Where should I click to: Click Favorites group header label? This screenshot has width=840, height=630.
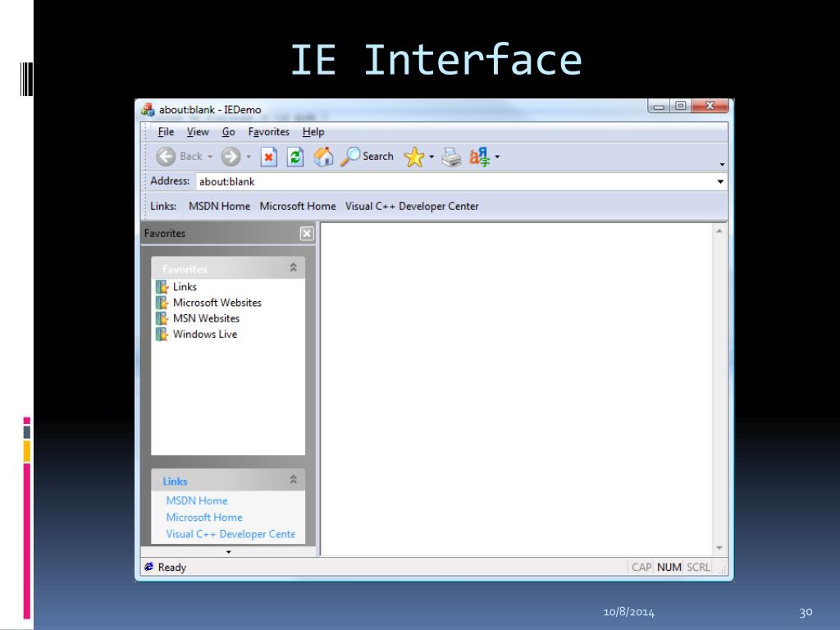click(x=185, y=269)
